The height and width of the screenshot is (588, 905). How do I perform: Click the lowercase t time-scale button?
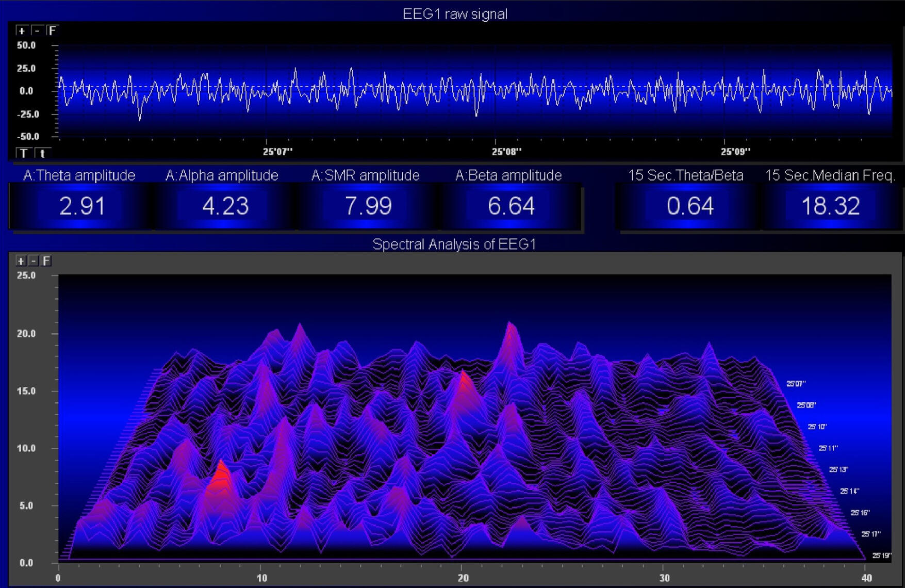[x=42, y=153]
